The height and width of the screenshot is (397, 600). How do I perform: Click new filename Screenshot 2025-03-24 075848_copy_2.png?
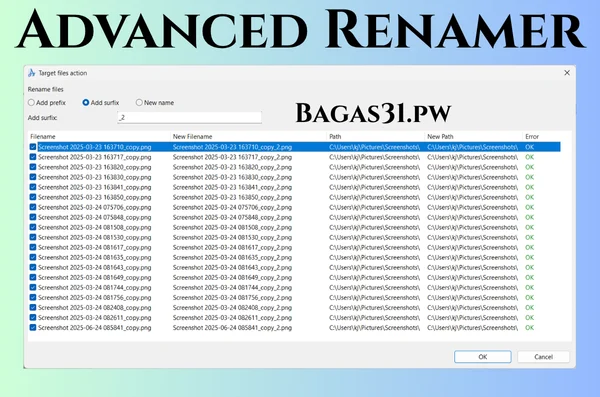232,217
